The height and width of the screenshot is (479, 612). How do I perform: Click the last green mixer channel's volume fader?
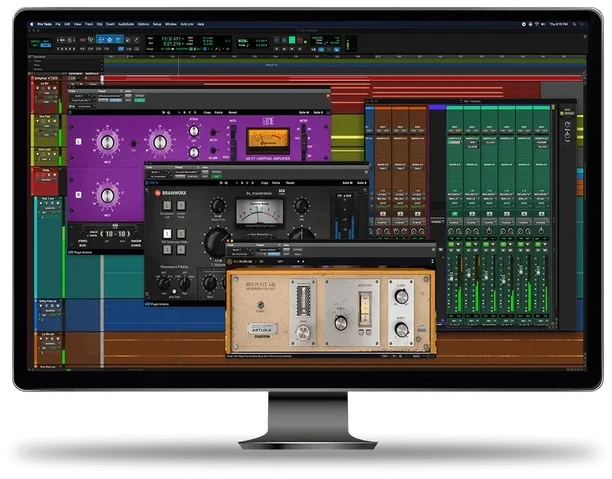pos(538,271)
